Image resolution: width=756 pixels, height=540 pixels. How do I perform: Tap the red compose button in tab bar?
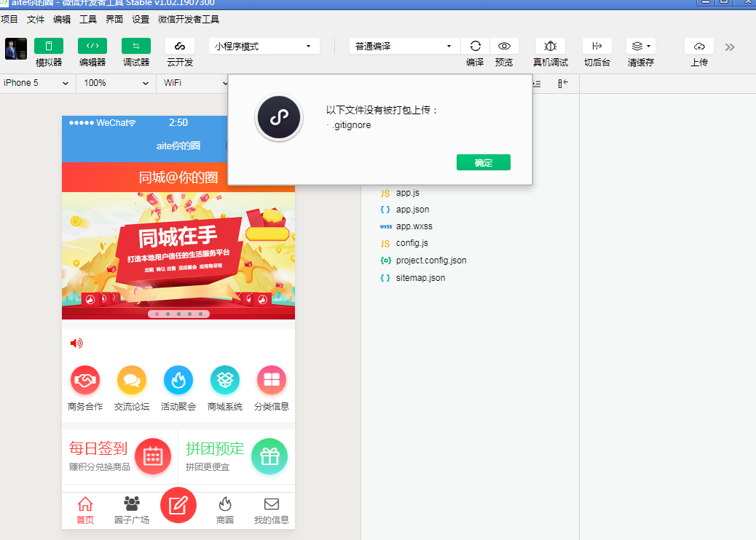tap(178, 505)
